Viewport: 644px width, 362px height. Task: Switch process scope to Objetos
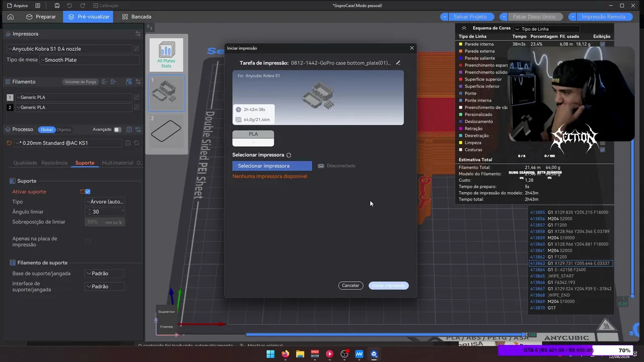tap(64, 129)
